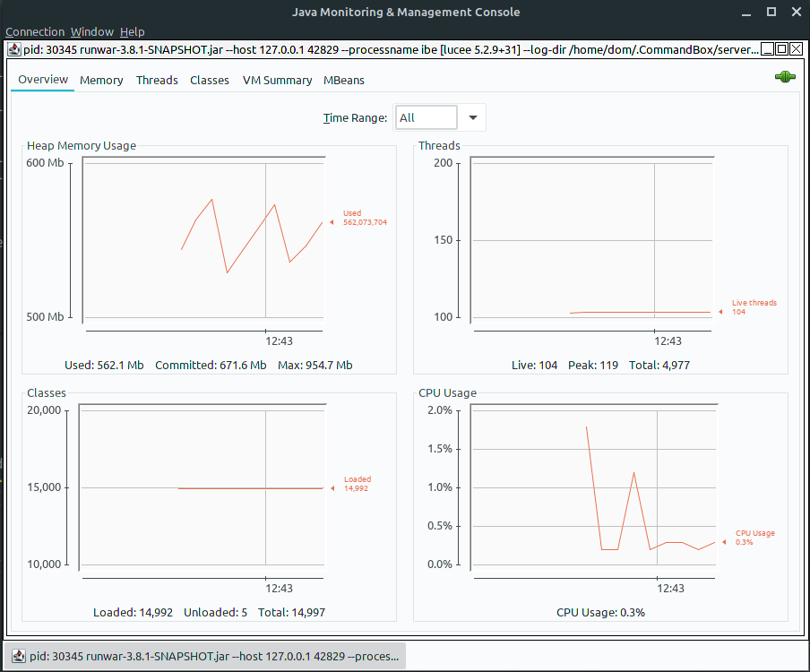Minimize the internal pid 30345 frame
Image resolution: width=810 pixels, height=672 pixels.
click(x=768, y=49)
